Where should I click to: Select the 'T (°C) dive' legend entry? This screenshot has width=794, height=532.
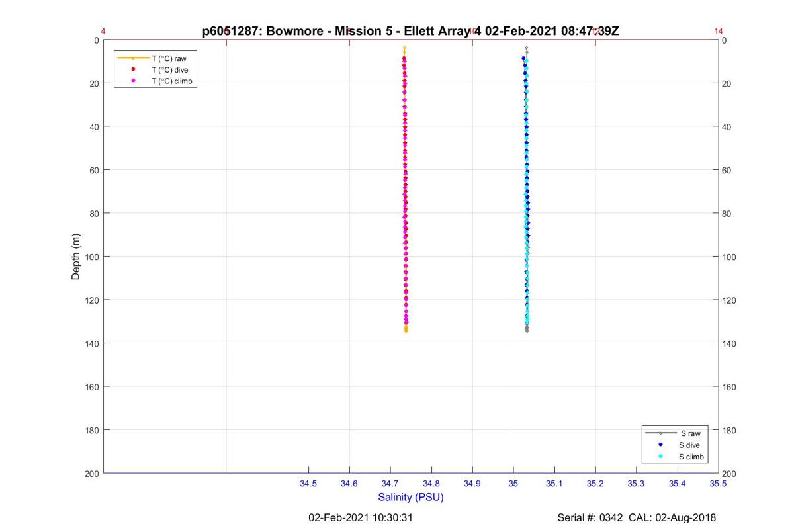(x=155, y=69)
